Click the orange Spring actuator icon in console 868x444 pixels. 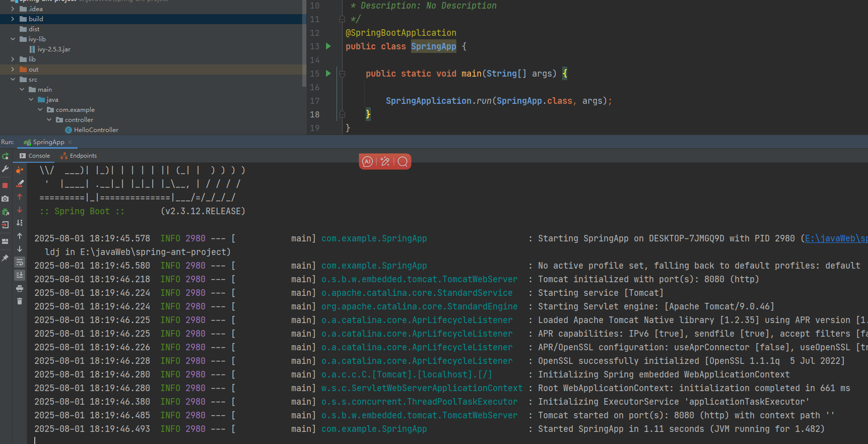[20, 170]
